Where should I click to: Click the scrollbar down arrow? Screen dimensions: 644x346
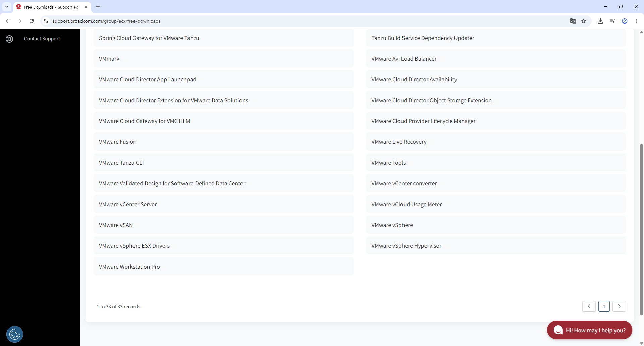click(x=641, y=343)
